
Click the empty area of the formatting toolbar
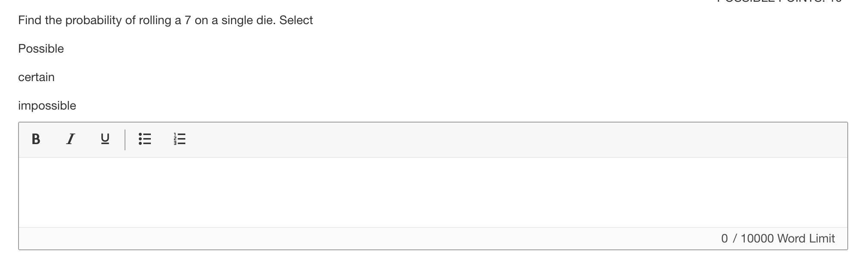point(474,139)
